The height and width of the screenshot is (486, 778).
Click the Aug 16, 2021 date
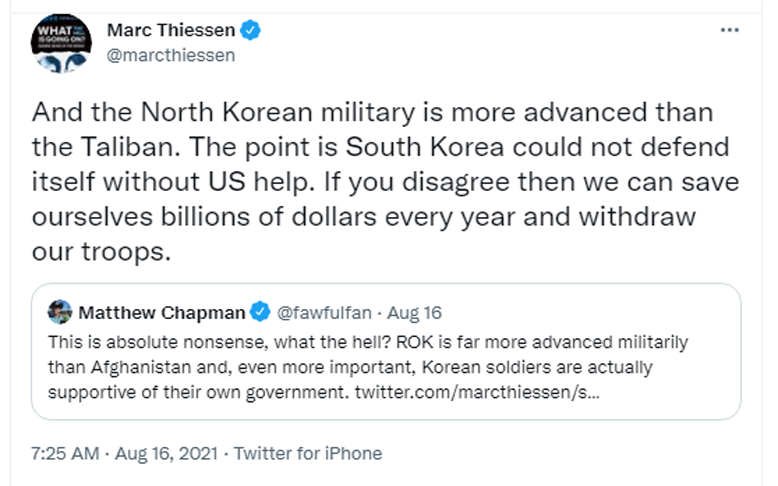[166, 453]
